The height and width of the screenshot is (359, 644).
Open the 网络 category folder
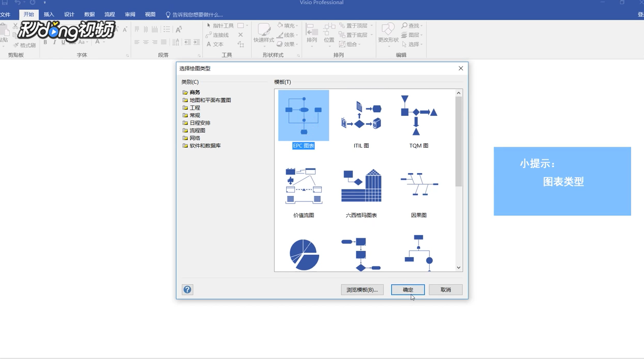pyautogui.click(x=192, y=138)
